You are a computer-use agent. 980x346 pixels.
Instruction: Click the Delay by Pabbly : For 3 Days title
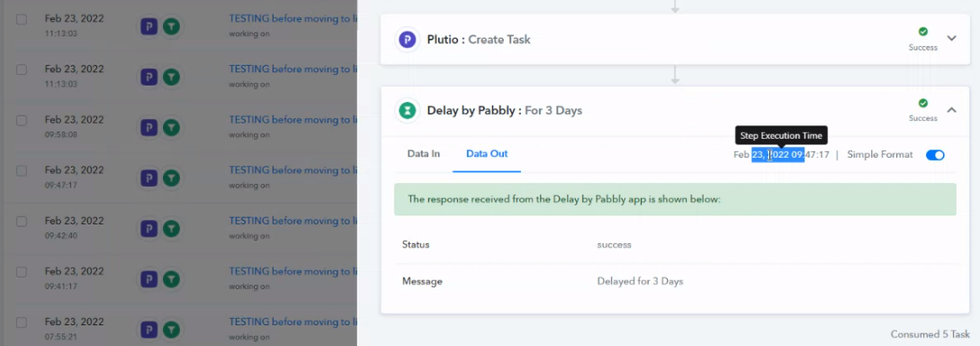[504, 111]
